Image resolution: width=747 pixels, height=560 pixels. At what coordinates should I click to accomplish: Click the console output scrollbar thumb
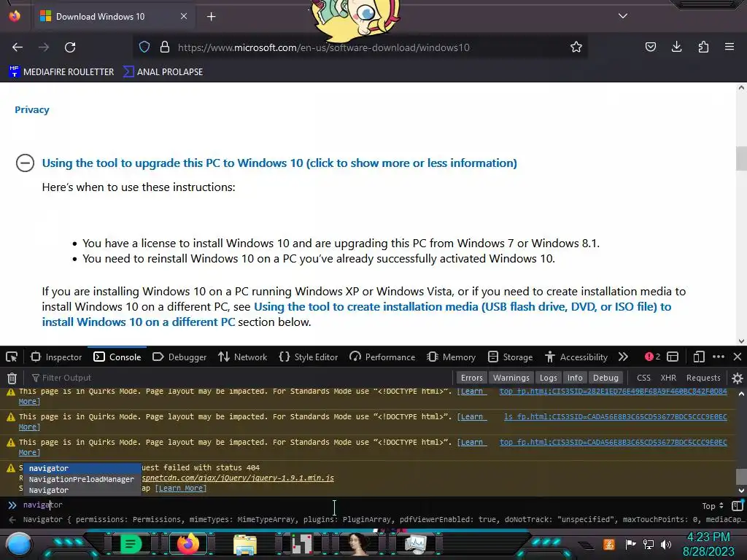click(741, 477)
